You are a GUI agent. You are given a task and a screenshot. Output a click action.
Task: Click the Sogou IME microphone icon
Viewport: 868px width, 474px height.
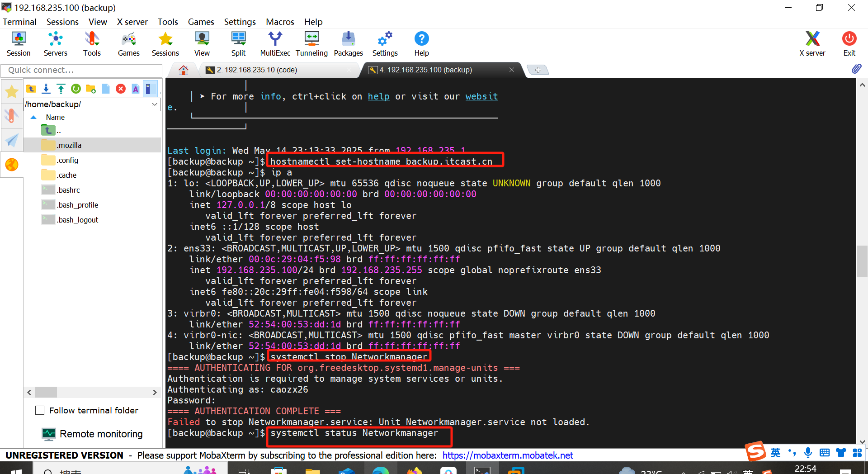pyautogui.click(x=808, y=452)
